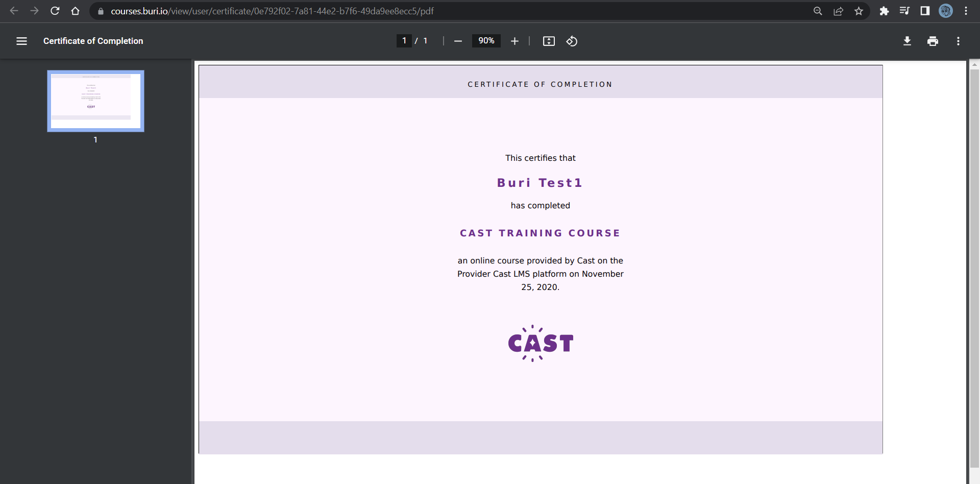Bookmark this page with star icon
This screenshot has width=980, height=484.
[x=859, y=11]
